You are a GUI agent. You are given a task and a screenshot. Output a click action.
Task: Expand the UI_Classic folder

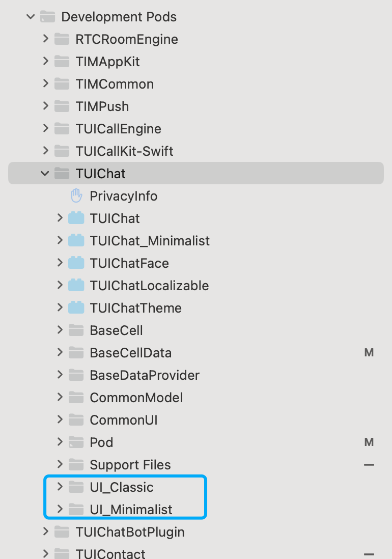[x=60, y=487]
